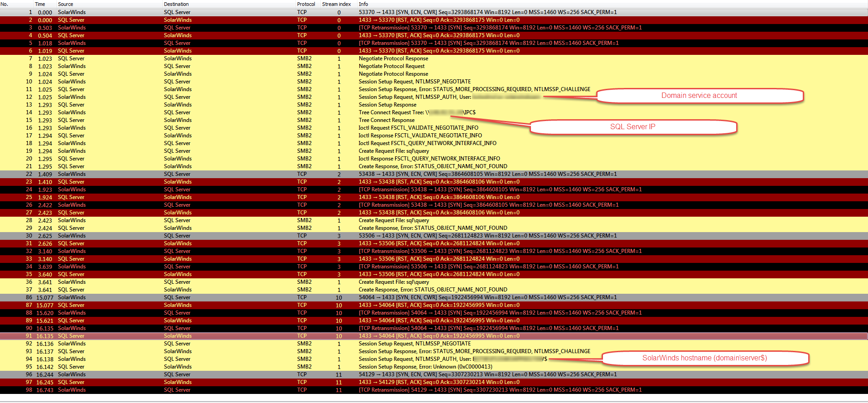Select packet 6 at time 1.019
The image size is (868, 403).
coord(434,51)
